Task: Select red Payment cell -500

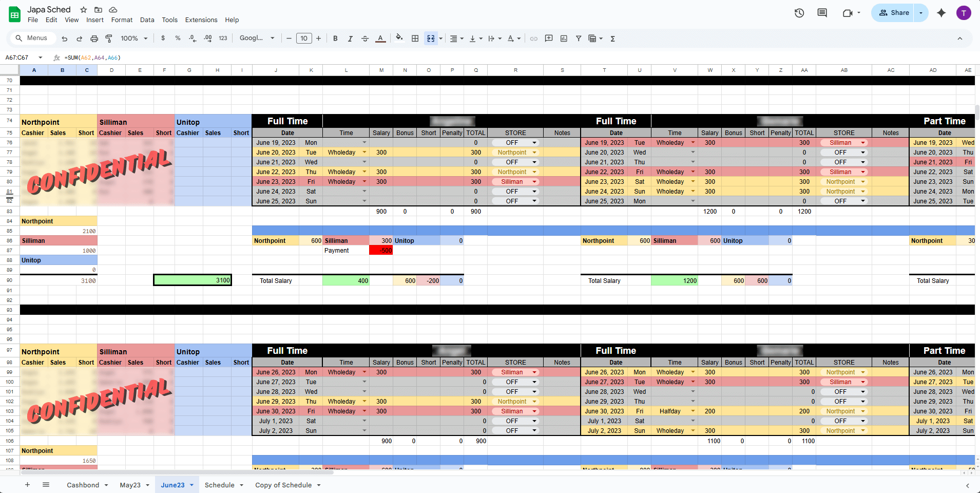Action: pos(381,251)
